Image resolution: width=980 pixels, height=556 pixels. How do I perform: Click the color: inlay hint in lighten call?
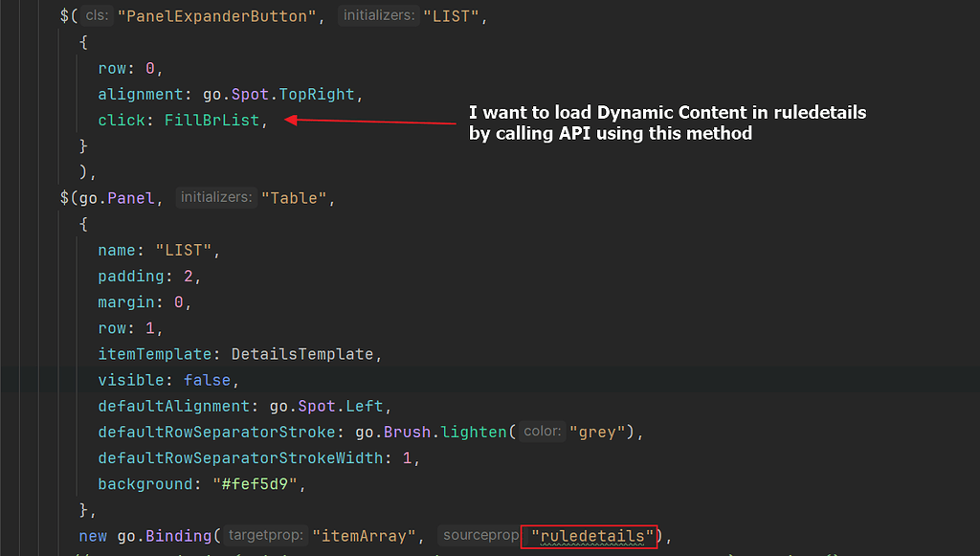click(x=541, y=431)
